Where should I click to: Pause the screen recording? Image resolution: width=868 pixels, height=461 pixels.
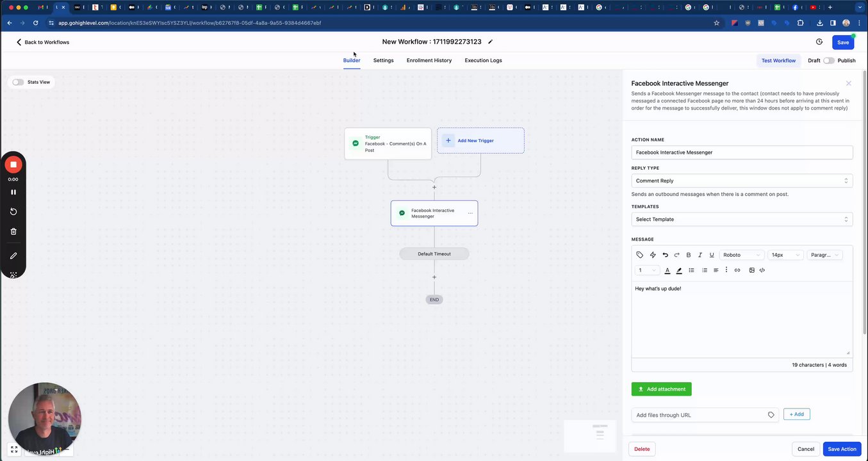[13, 192]
